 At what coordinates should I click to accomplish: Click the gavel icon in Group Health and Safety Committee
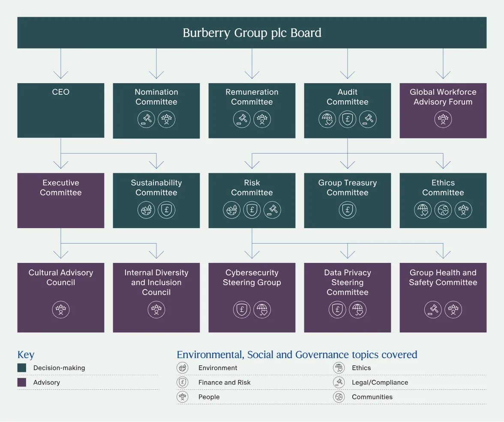[x=433, y=310]
